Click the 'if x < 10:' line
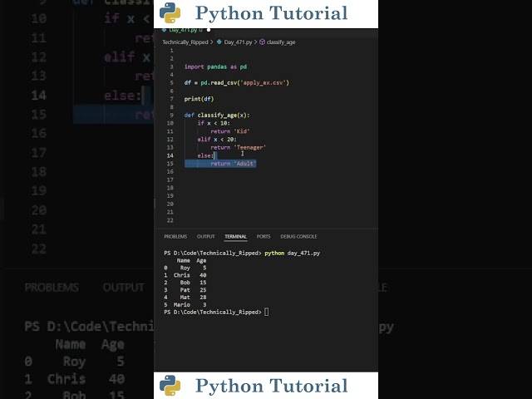 pyautogui.click(x=214, y=123)
